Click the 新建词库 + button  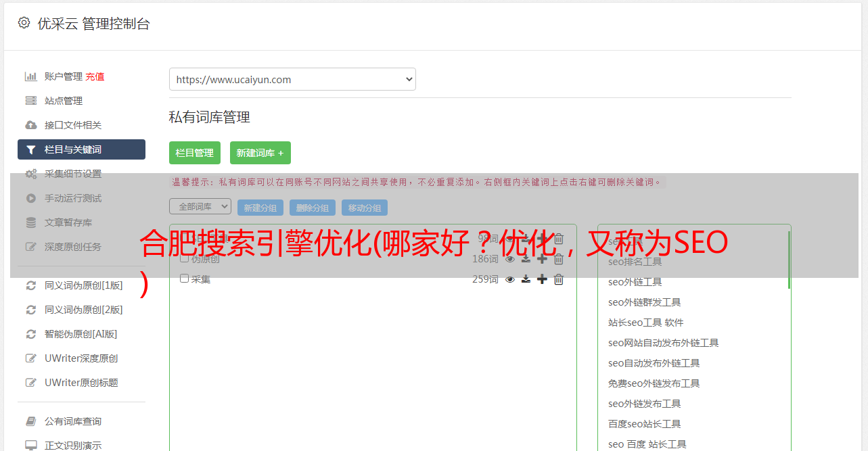[260, 153]
